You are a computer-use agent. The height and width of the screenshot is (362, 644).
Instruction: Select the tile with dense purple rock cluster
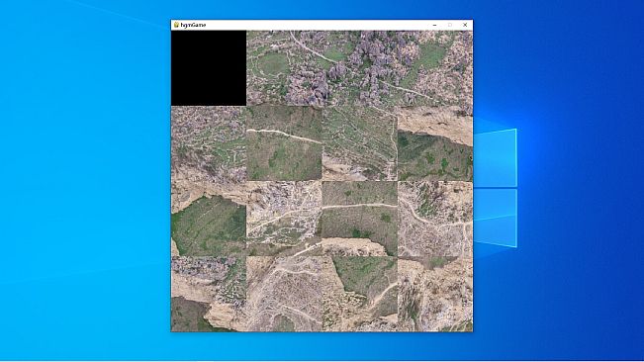[360, 68]
